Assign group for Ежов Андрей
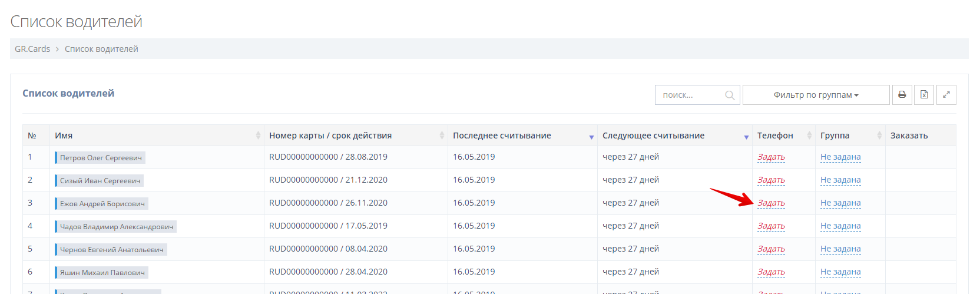The width and height of the screenshot is (980, 294). [x=840, y=203]
